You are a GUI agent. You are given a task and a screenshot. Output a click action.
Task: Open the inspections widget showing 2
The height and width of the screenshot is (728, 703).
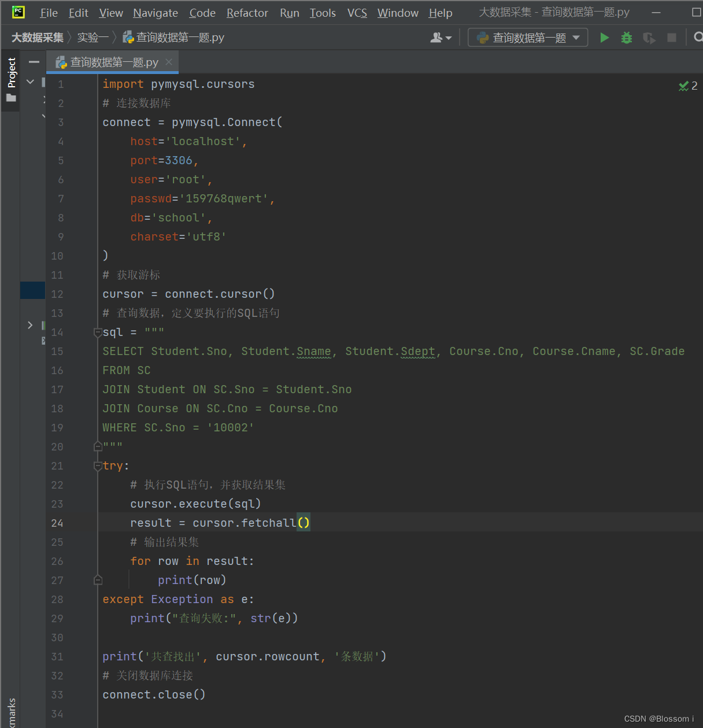(x=688, y=86)
